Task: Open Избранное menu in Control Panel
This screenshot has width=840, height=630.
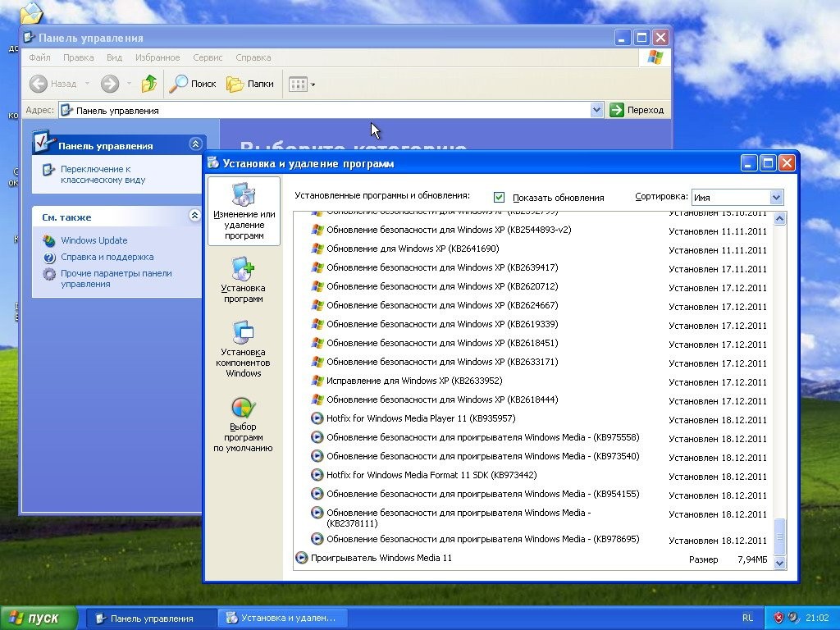Action: tap(157, 57)
